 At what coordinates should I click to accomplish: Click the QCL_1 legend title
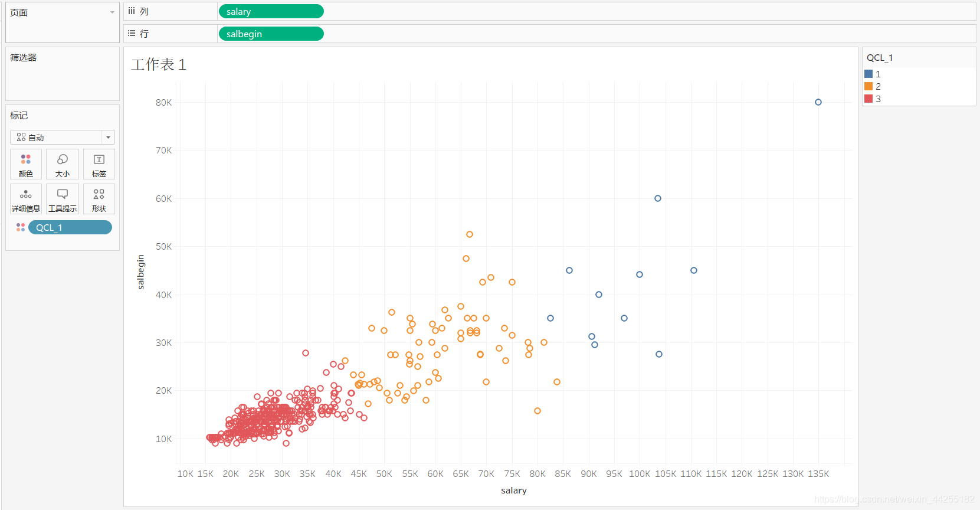pos(880,58)
